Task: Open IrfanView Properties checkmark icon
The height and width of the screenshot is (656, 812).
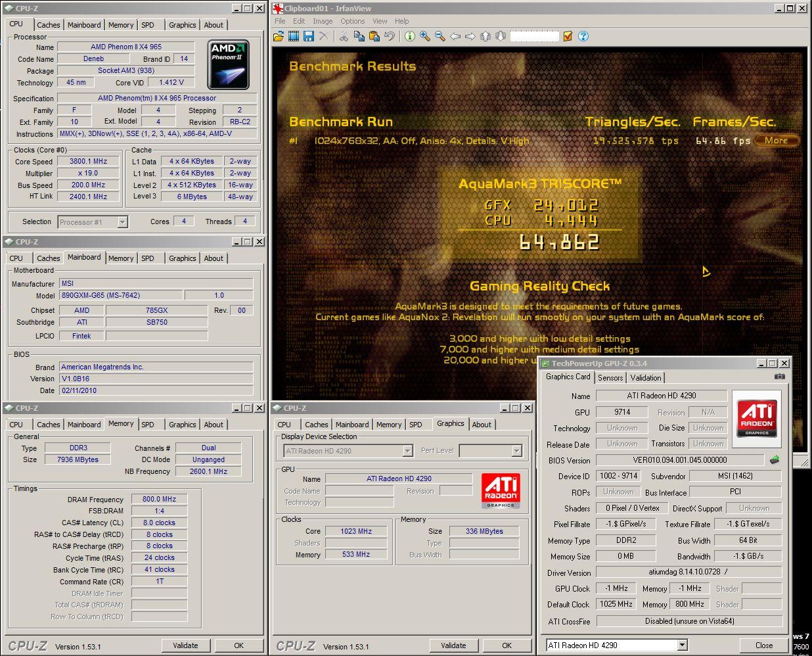Action: 568,36
